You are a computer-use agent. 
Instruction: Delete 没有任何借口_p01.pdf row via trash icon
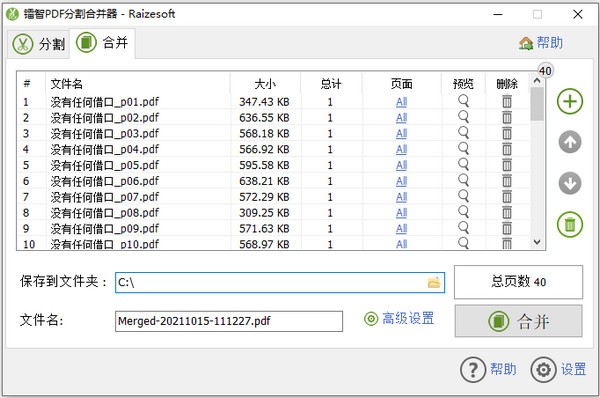507,102
